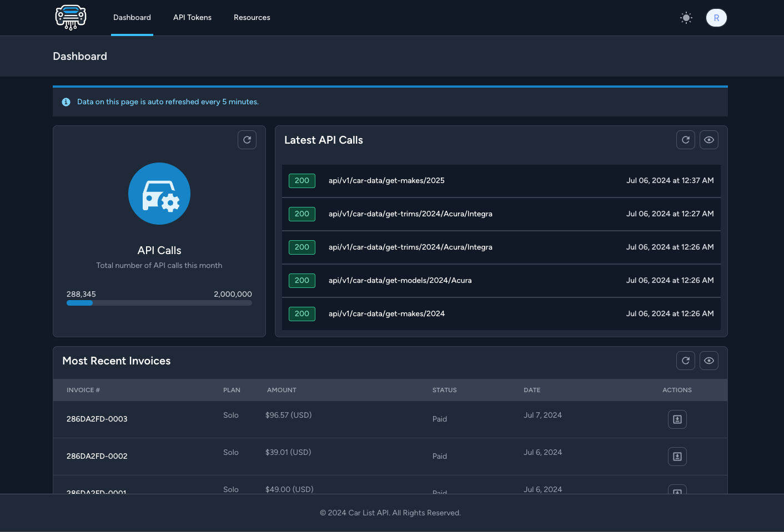Open the R user account menu
This screenshot has height=532, width=784.
(x=716, y=18)
